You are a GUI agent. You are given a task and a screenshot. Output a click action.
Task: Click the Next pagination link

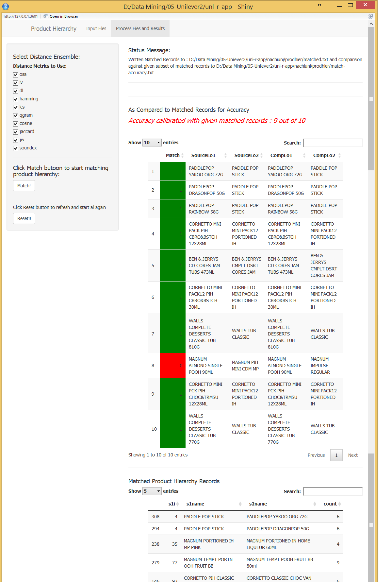[x=353, y=455]
